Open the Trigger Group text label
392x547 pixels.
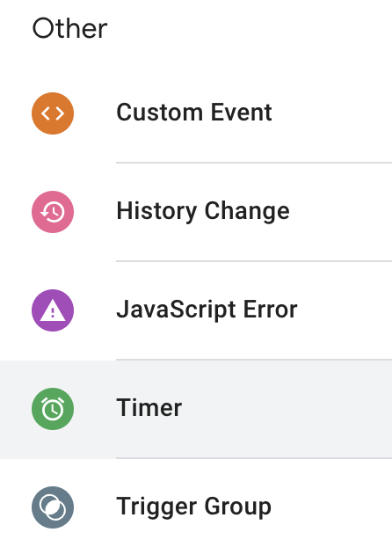[x=193, y=507]
